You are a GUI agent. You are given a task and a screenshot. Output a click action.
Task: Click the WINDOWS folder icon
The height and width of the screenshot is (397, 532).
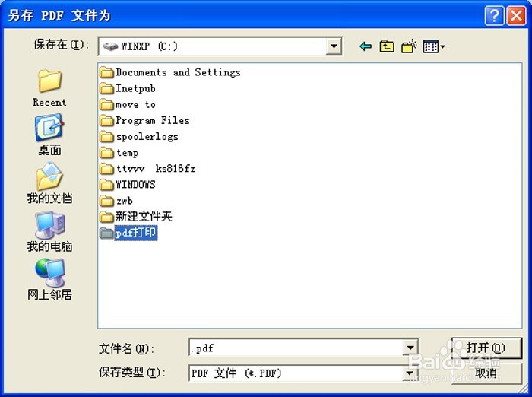(106, 185)
